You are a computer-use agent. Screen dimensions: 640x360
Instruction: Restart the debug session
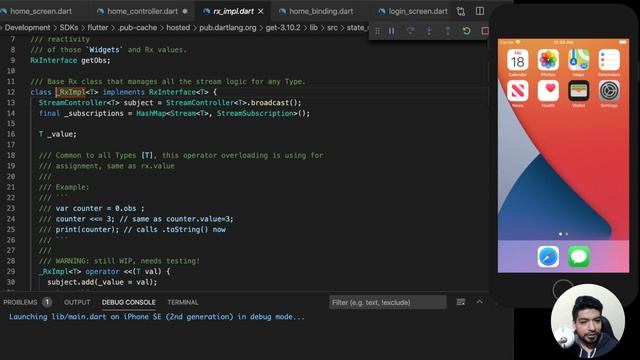467,31
